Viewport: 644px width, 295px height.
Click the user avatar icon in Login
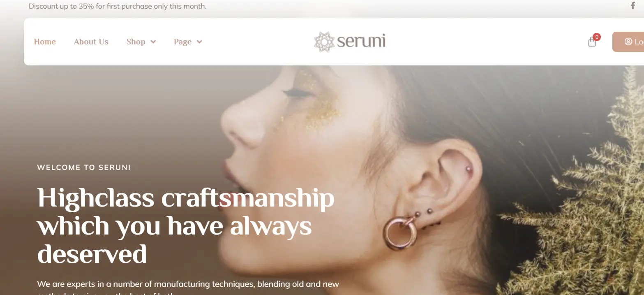click(628, 42)
